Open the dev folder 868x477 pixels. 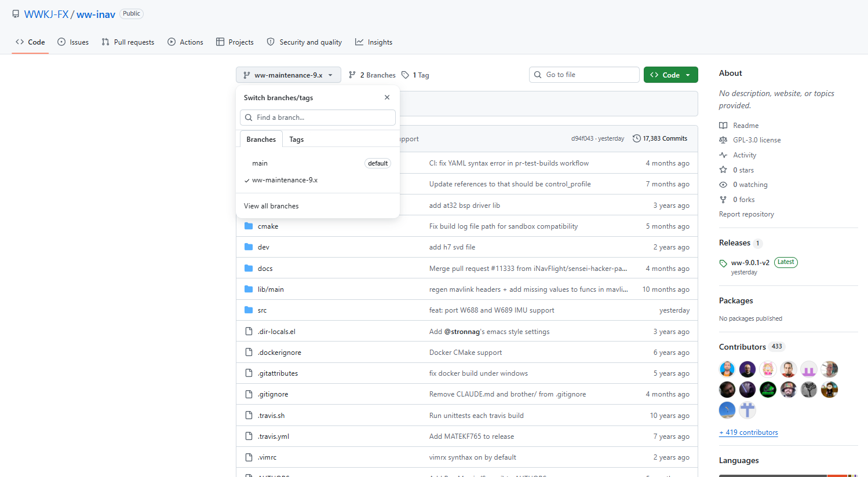264,247
